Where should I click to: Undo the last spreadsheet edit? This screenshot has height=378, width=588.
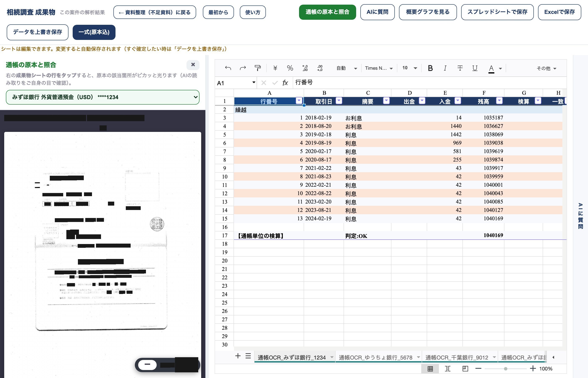(x=228, y=68)
